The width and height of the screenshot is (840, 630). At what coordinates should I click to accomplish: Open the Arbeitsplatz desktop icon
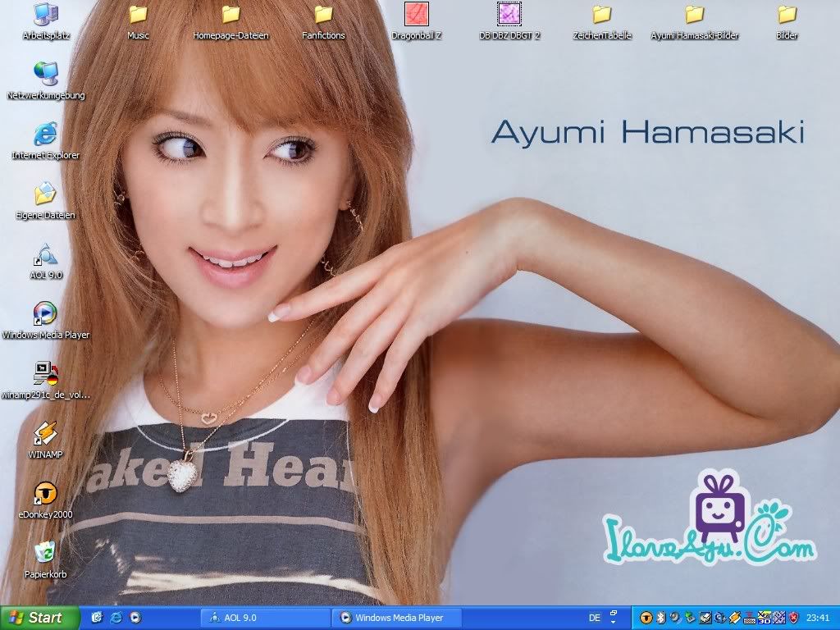(46, 21)
